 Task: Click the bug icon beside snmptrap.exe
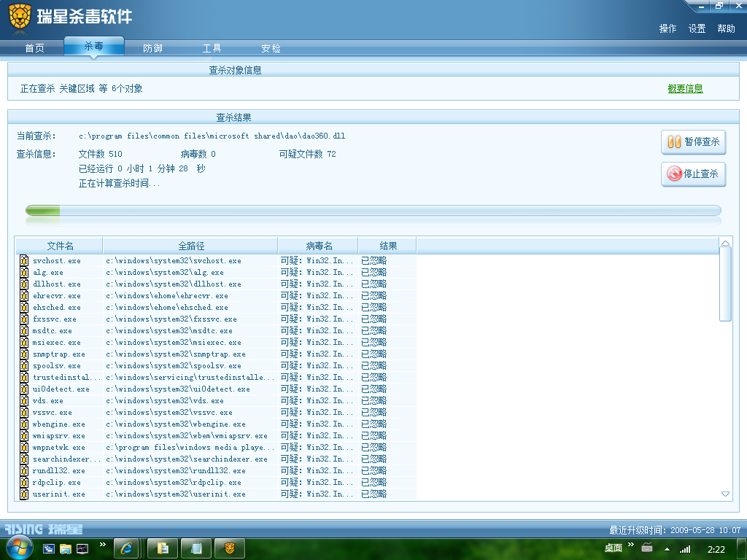click(24, 354)
